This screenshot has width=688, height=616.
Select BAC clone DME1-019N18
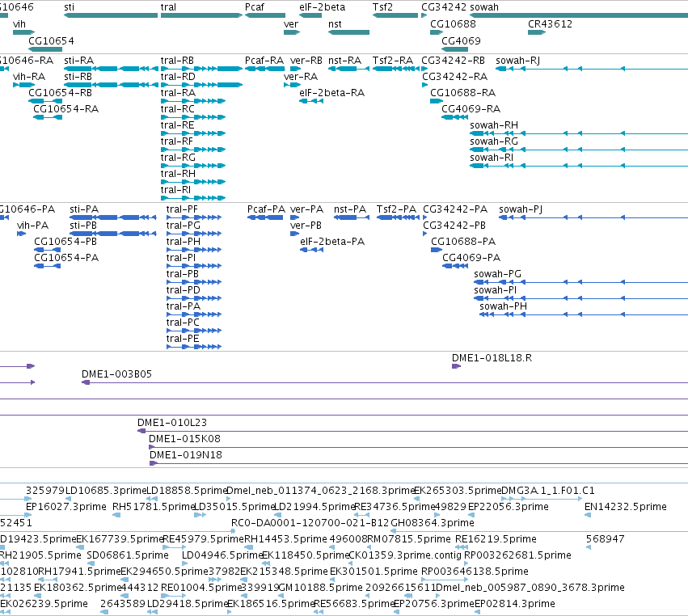point(419,463)
